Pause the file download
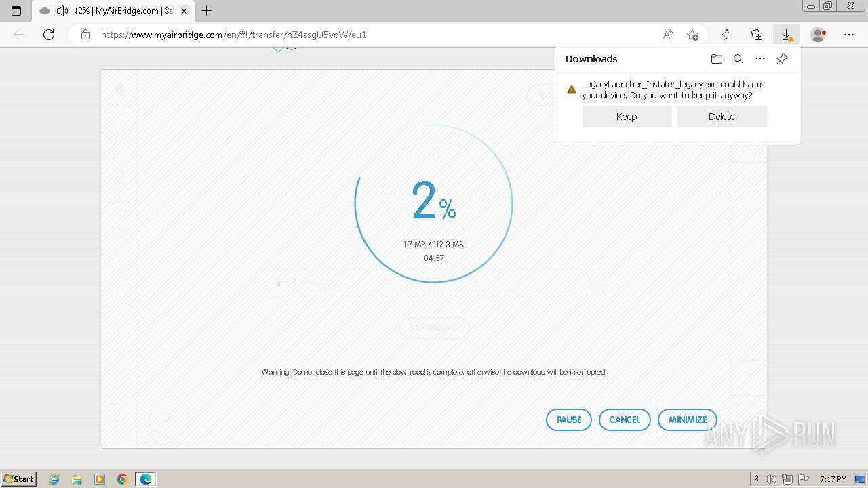 coord(569,420)
